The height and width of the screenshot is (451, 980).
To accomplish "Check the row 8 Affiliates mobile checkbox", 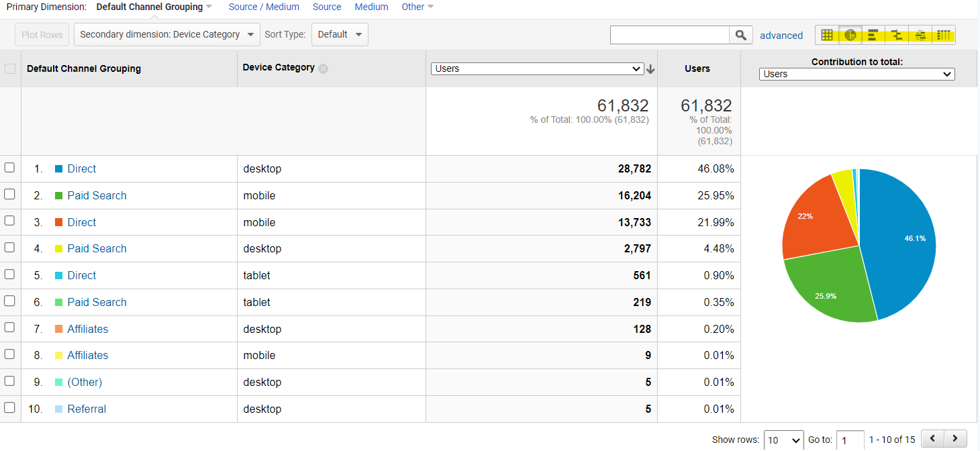I will pyautogui.click(x=10, y=354).
